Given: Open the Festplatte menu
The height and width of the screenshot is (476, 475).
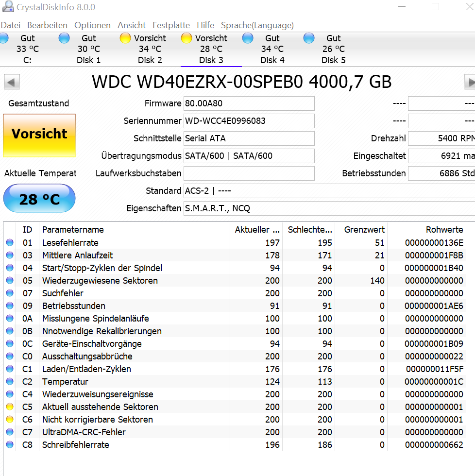Looking at the screenshot, I should point(171,25).
